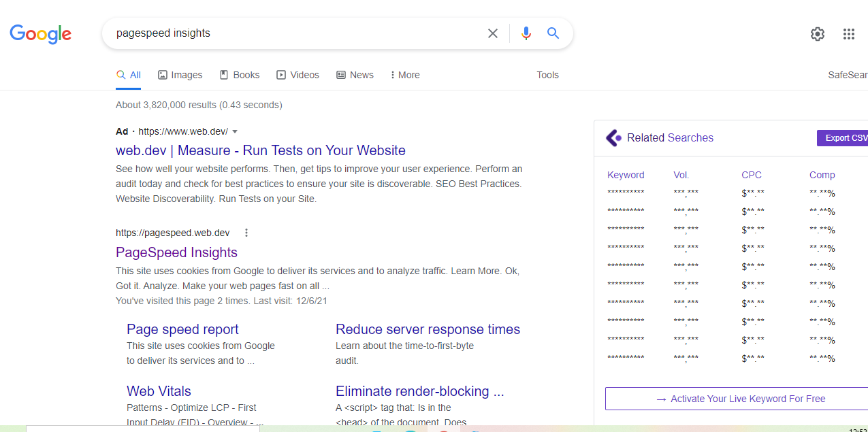Click the Related Searches extension logo
Viewport: 868px width, 432px height.
click(613, 138)
